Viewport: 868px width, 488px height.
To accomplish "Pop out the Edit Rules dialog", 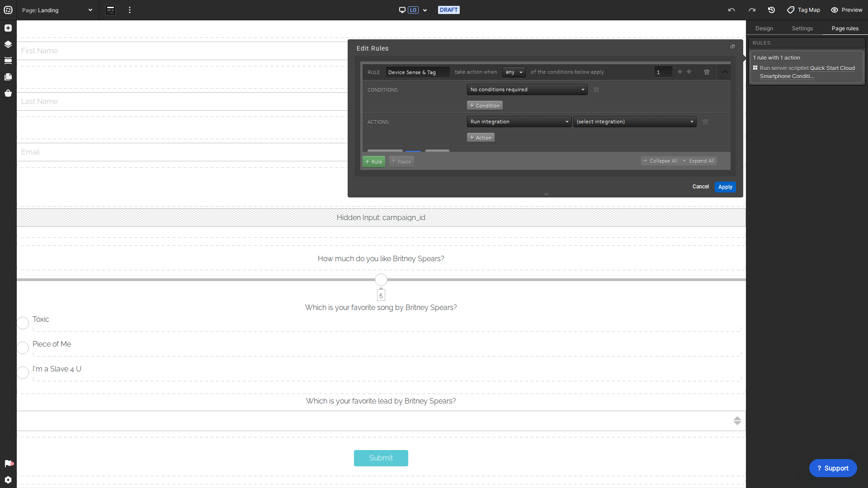I will [733, 47].
